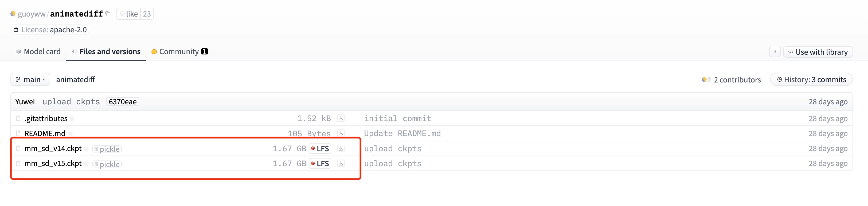
Task: Open commit hash 6370eae
Action: (123, 102)
